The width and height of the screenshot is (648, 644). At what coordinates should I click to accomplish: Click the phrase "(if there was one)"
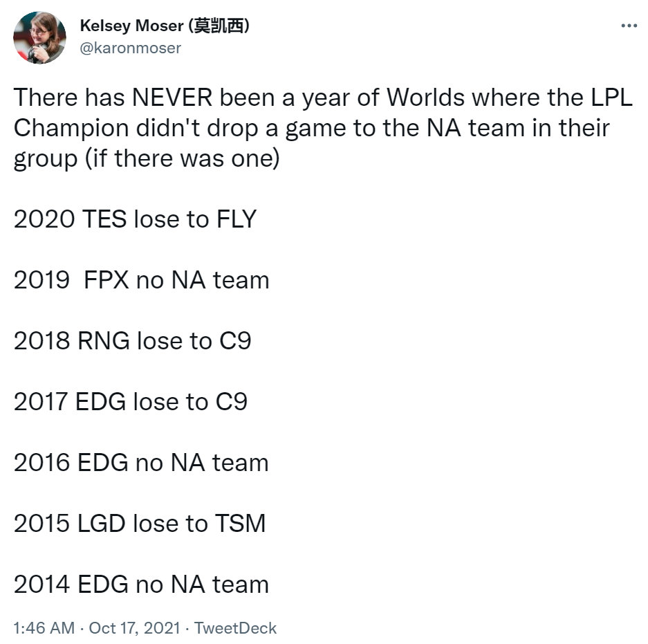point(183,158)
